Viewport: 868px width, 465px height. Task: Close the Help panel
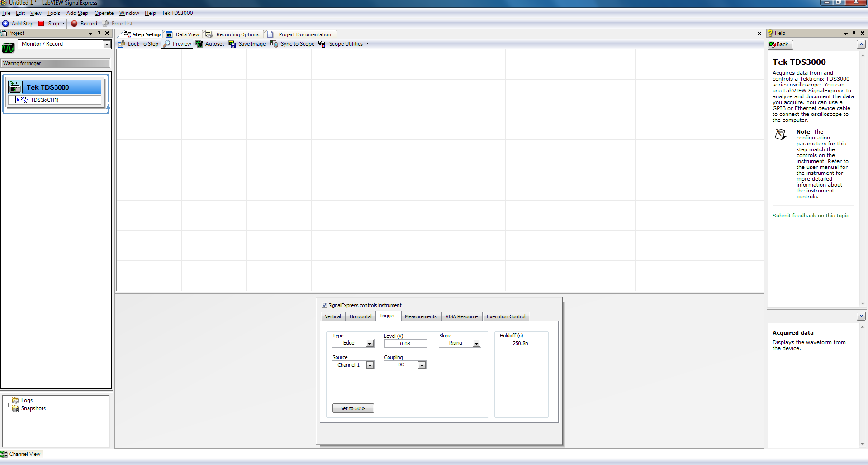863,33
